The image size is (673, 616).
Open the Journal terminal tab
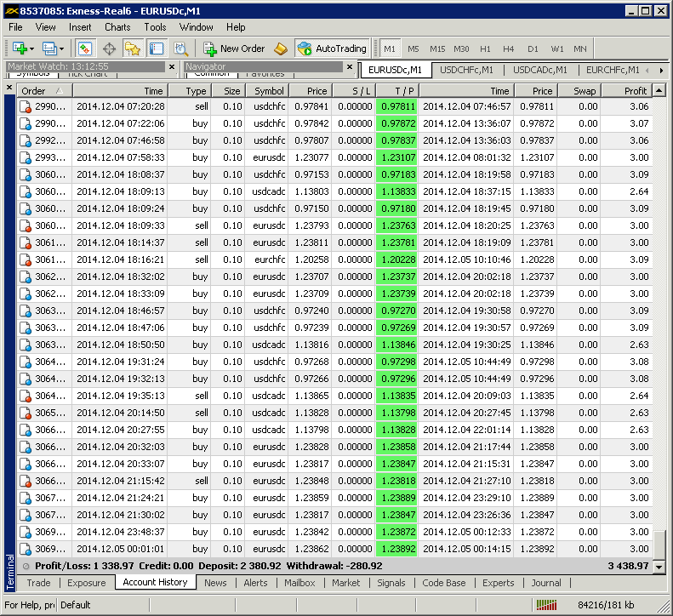[546, 583]
